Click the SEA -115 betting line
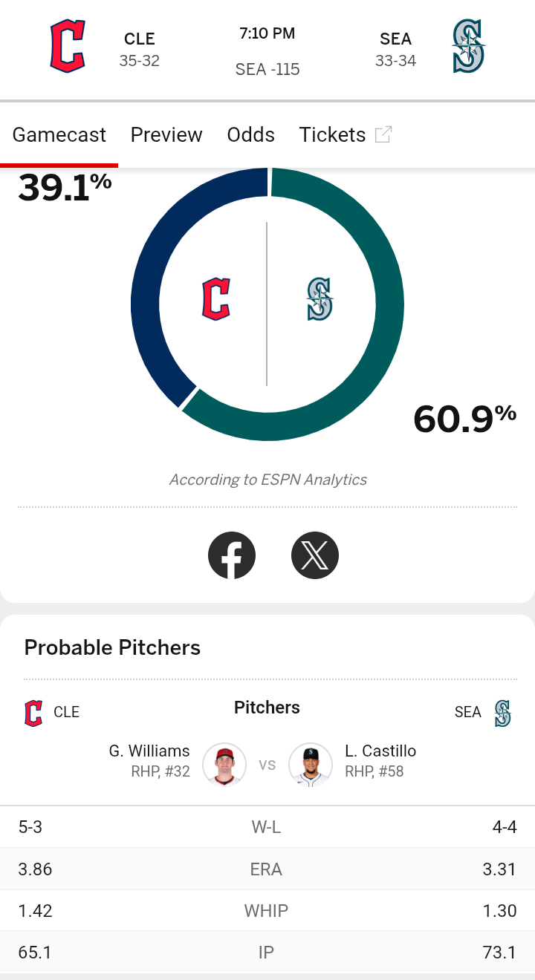Image resolution: width=535 pixels, height=980 pixels. [x=267, y=70]
